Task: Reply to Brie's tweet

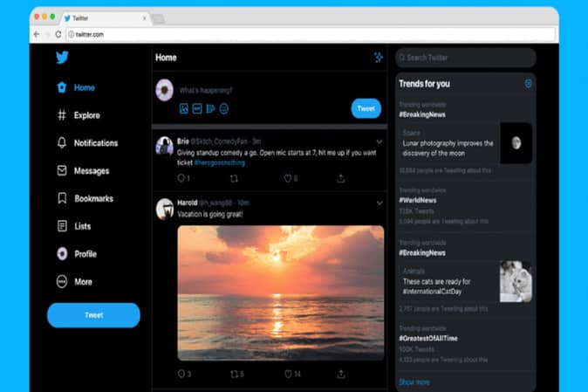Action: [181, 178]
